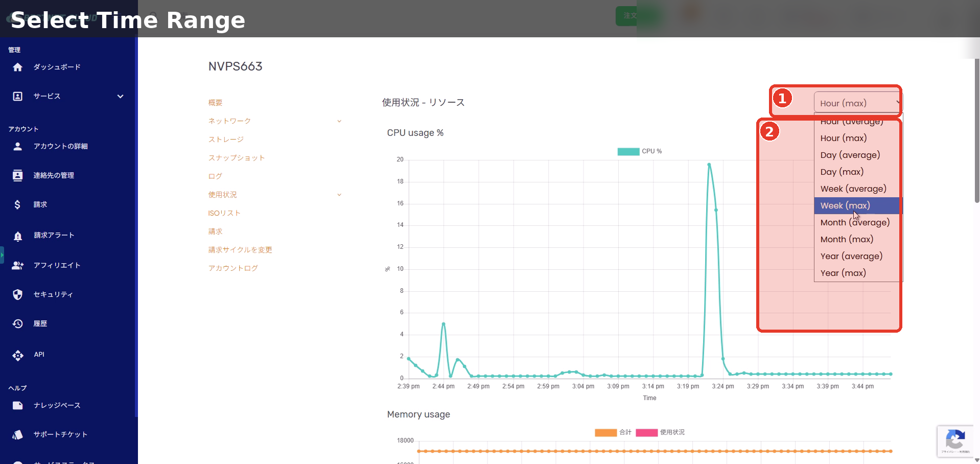Click the account details person icon
The image size is (980, 464).
(x=18, y=146)
